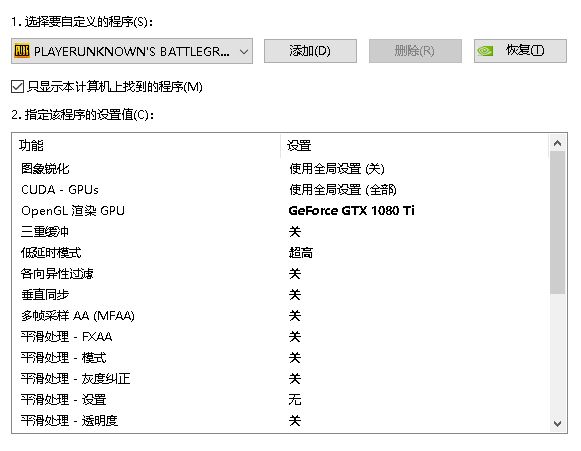The height and width of the screenshot is (451, 581).
Task: Click the GeForce GTX 1080 Ti value
Action: (x=351, y=210)
